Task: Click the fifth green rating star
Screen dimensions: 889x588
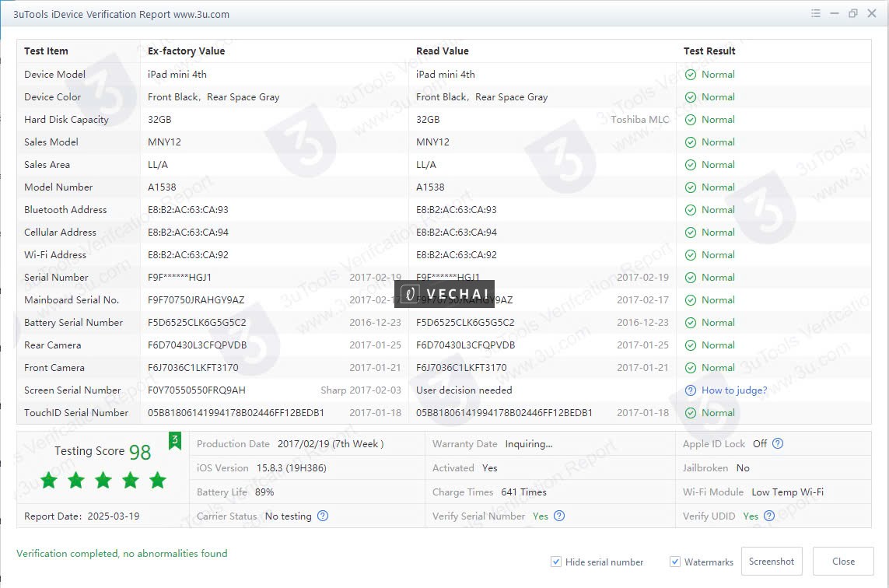Action: click(157, 481)
